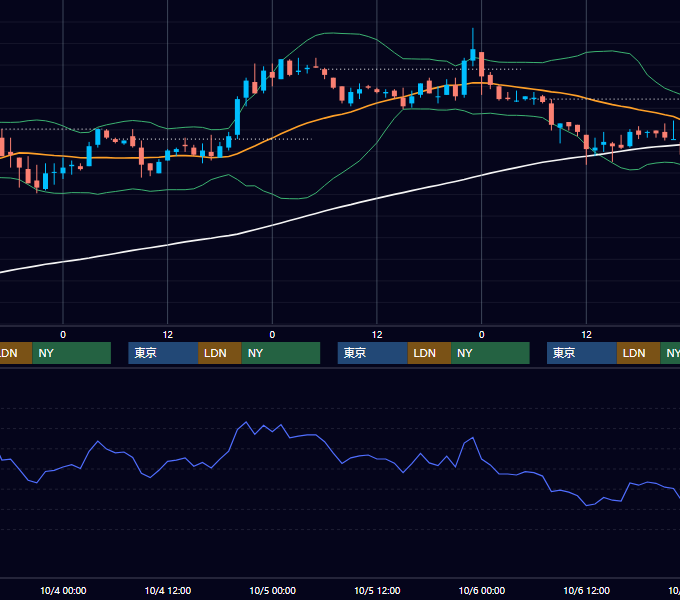This screenshot has width=680, height=600.
Task: Click the NY session block spanning 10/4 00:00
Action: (x=72, y=353)
